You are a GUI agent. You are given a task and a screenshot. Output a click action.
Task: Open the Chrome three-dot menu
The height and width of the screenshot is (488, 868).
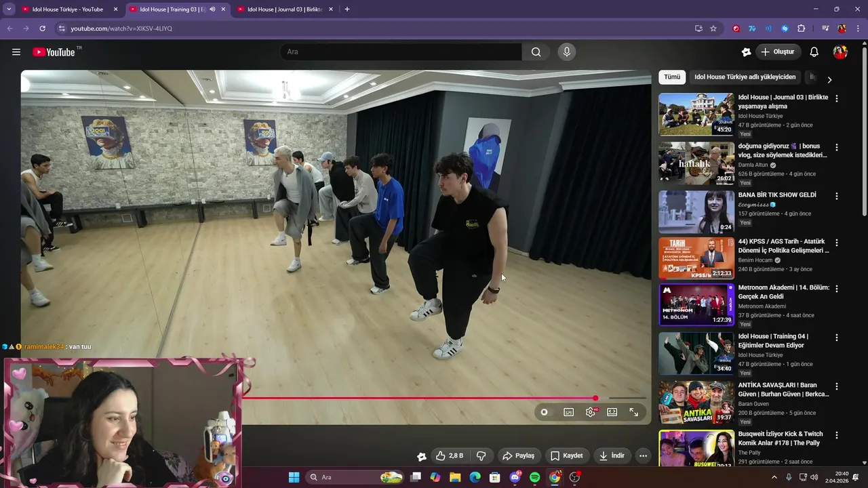859,28
